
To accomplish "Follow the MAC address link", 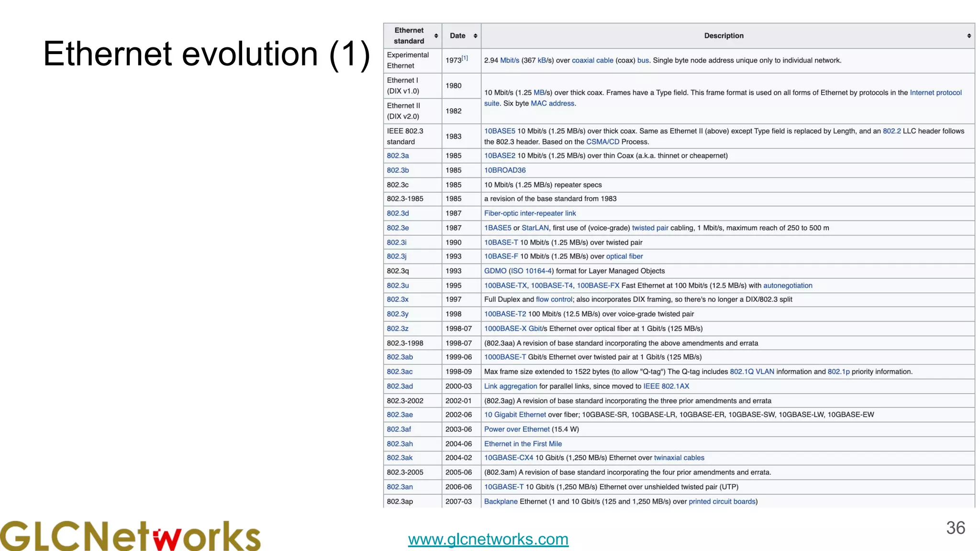I will [552, 103].
